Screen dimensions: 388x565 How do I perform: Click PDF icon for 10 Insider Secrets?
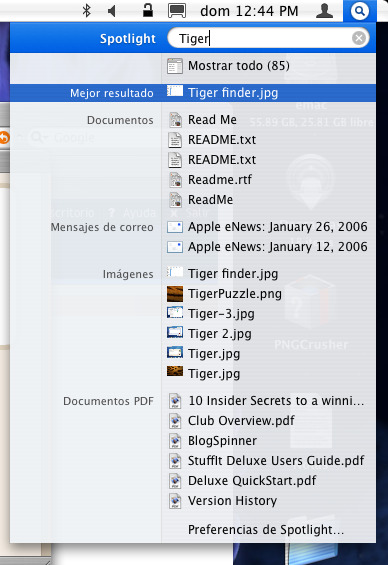tap(175, 401)
